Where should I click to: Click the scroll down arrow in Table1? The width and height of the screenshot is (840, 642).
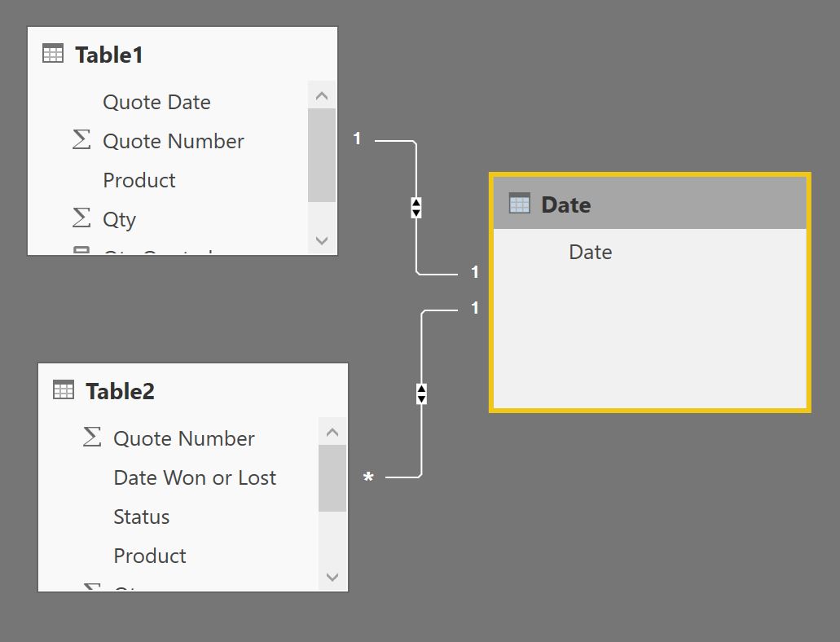click(322, 240)
